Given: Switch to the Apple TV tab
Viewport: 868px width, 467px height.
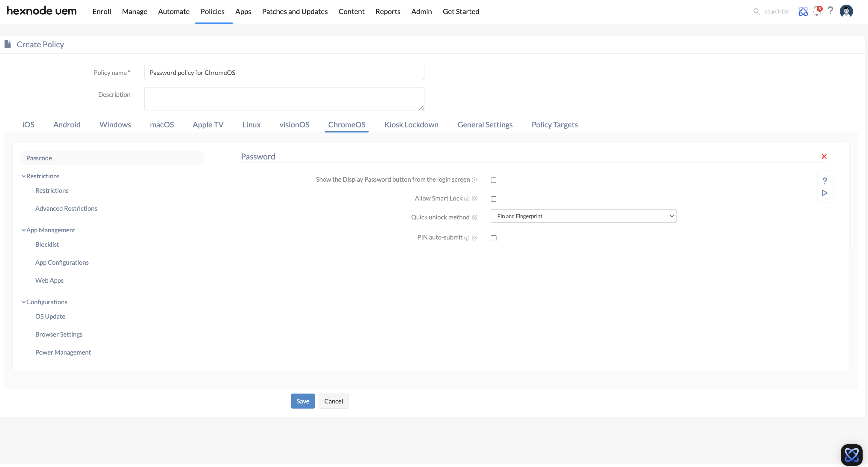Looking at the screenshot, I should point(208,124).
